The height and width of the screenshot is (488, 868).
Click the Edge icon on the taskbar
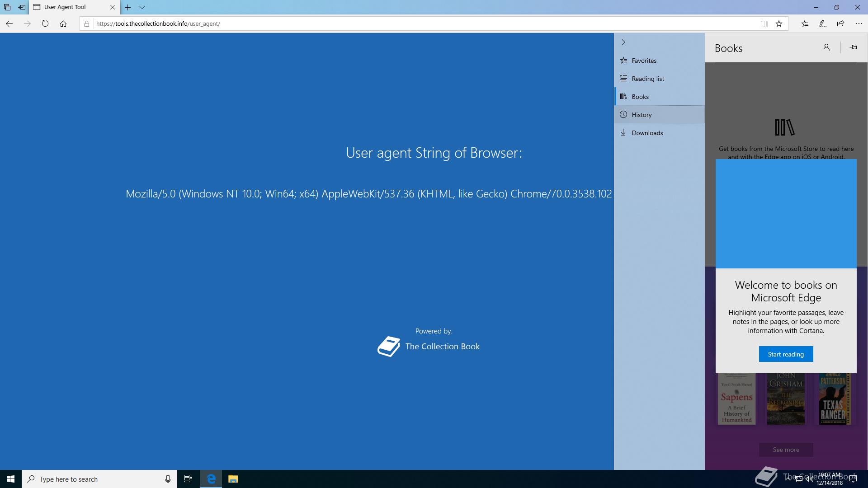[x=211, y=479]
